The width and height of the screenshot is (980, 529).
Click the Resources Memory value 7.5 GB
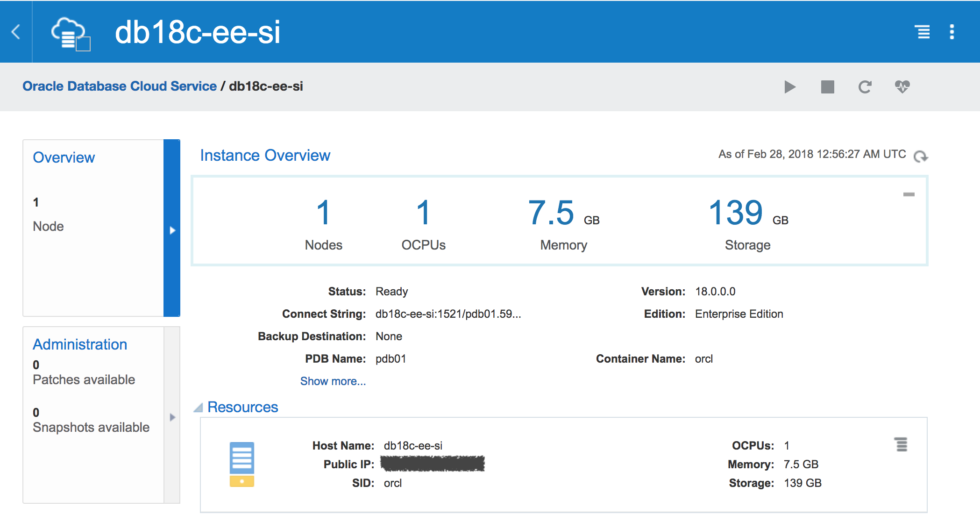[801, 465]
